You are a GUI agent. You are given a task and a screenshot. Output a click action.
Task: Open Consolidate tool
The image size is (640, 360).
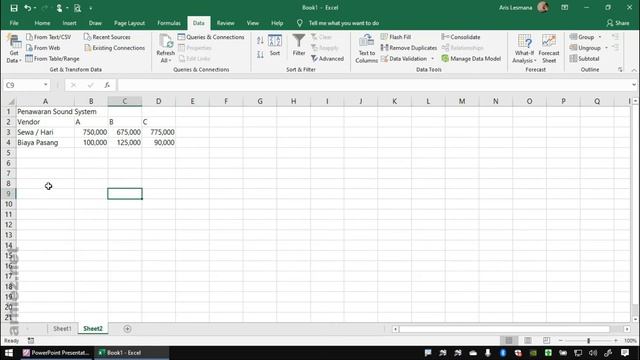click(461, 37)
